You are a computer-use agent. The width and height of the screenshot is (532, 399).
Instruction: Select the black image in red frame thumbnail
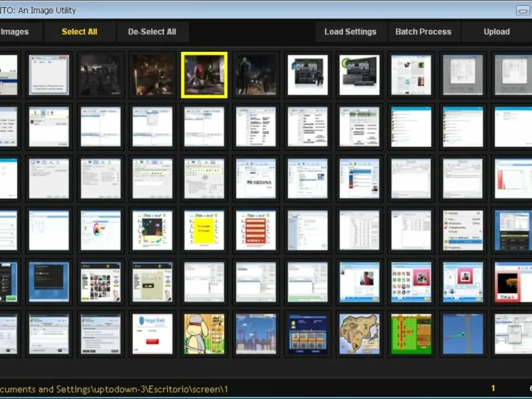[513, 282]
